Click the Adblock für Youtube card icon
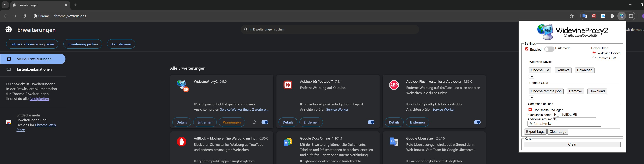The height and width of the screenshot is (164, 644). (x=288, y=85)
